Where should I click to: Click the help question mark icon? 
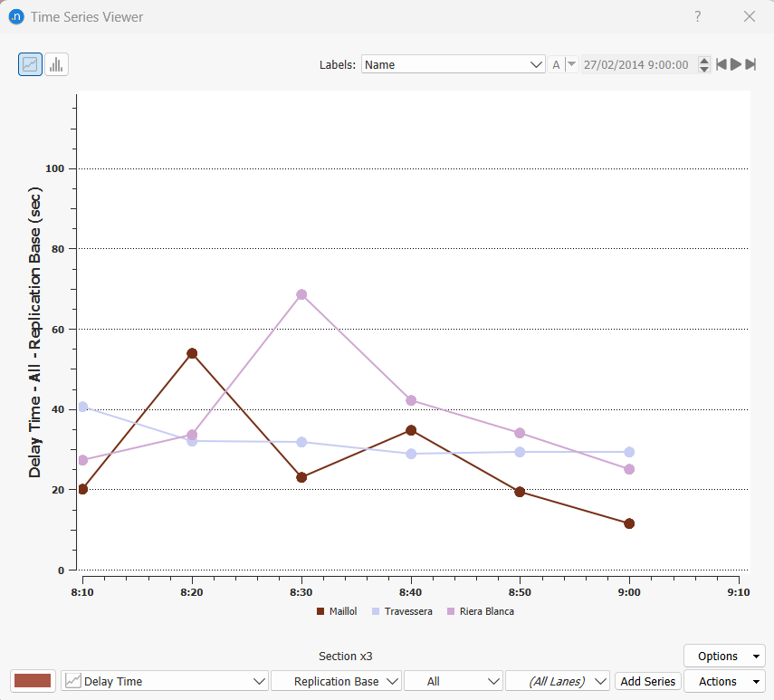[698, 16]
